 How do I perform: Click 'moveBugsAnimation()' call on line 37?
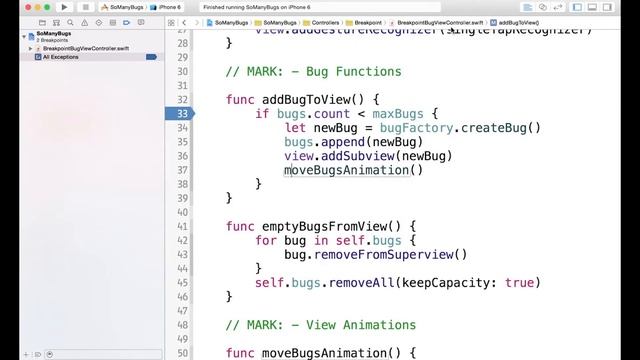click(354, 170)
